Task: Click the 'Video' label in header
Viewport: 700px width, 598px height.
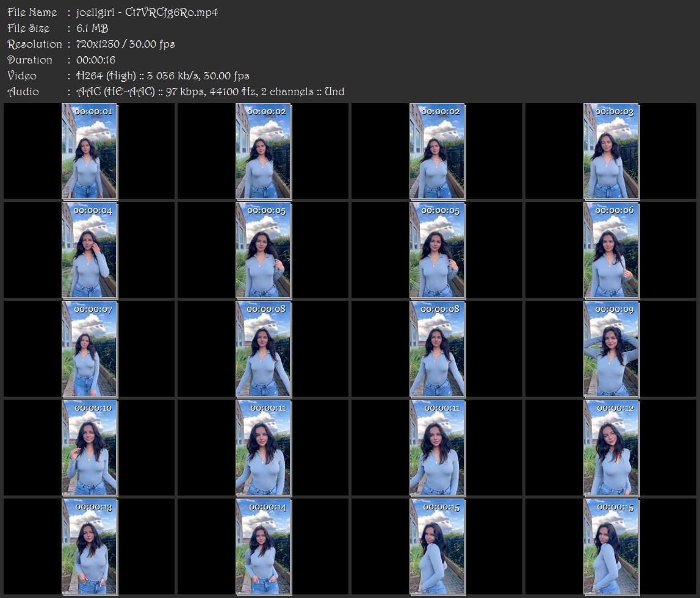Action: point(22,76)
